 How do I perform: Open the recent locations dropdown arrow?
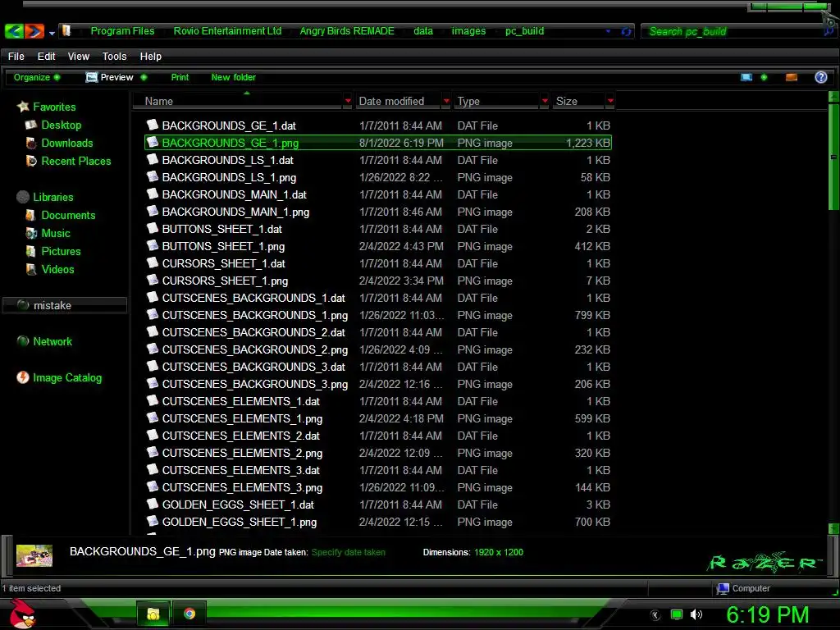click(52, 33)
